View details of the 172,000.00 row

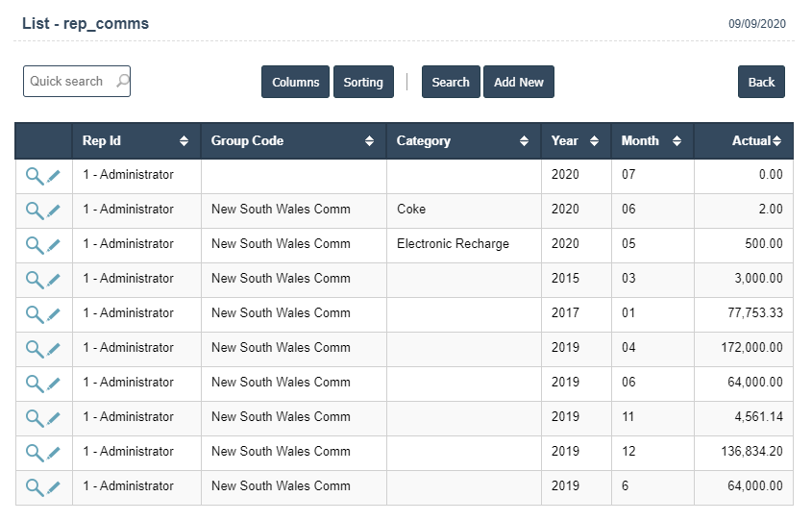click(x=34, y=348)
